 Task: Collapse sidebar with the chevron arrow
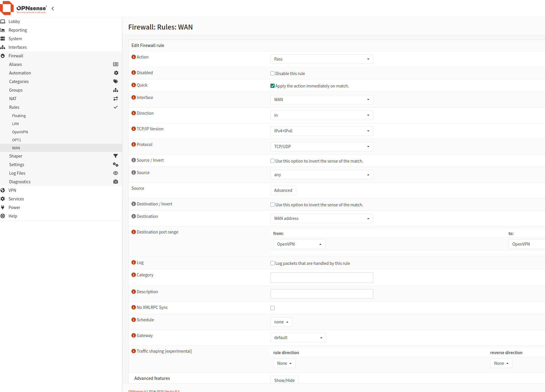point(53,9)
